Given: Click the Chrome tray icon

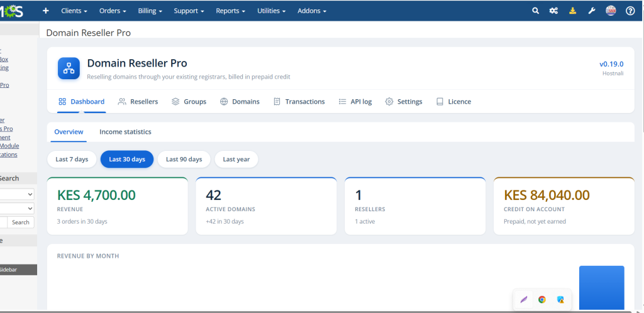Looking at the screenshot, I should [x=542, y=299].
